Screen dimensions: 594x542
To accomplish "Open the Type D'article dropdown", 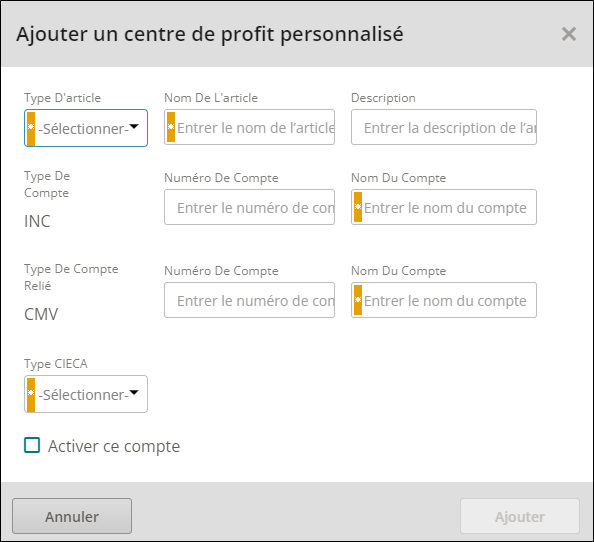I will 86,128.
